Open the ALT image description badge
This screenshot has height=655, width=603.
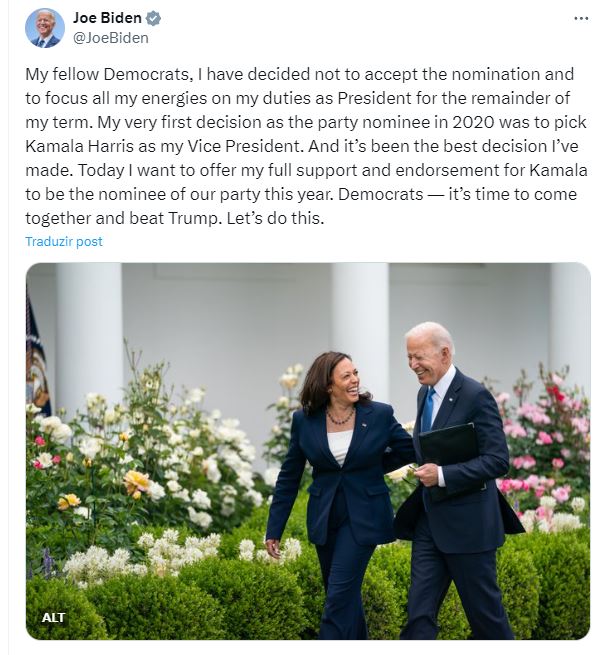(54, 617)
